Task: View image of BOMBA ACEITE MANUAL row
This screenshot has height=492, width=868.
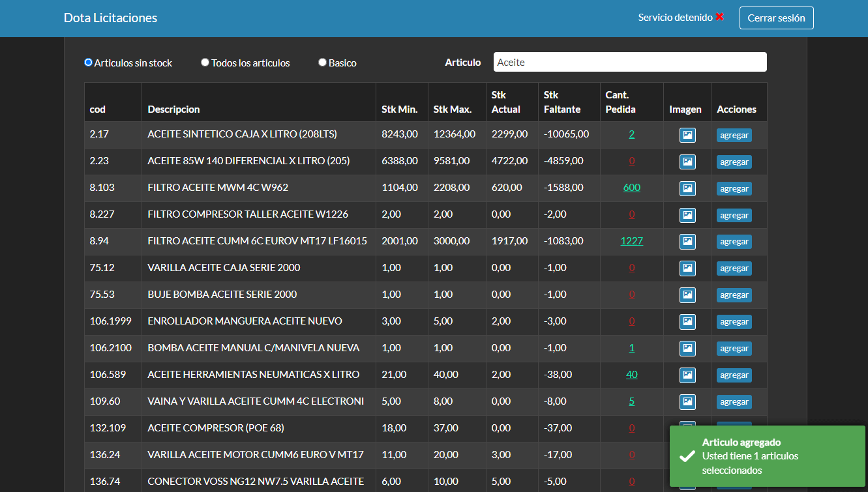Action: (x=687, y=349)
